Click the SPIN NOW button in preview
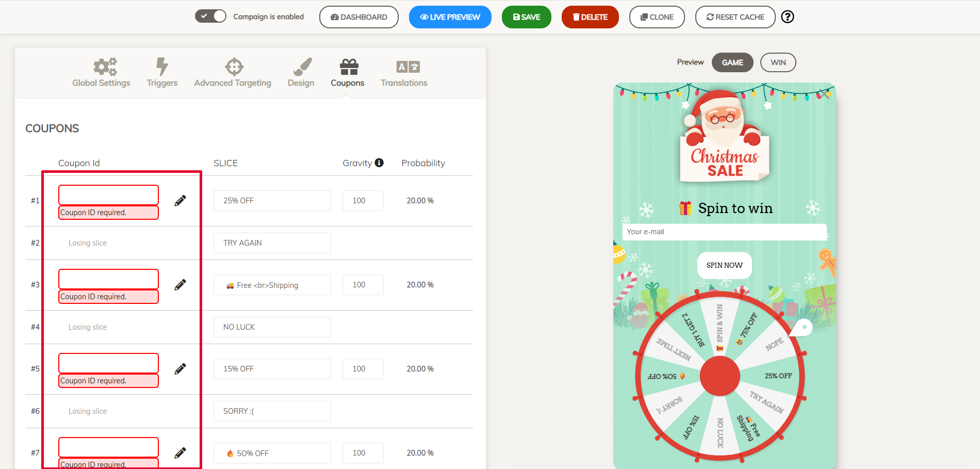This screenshot has width=980, height=469. pyautogui.click(x=724, y=265)
